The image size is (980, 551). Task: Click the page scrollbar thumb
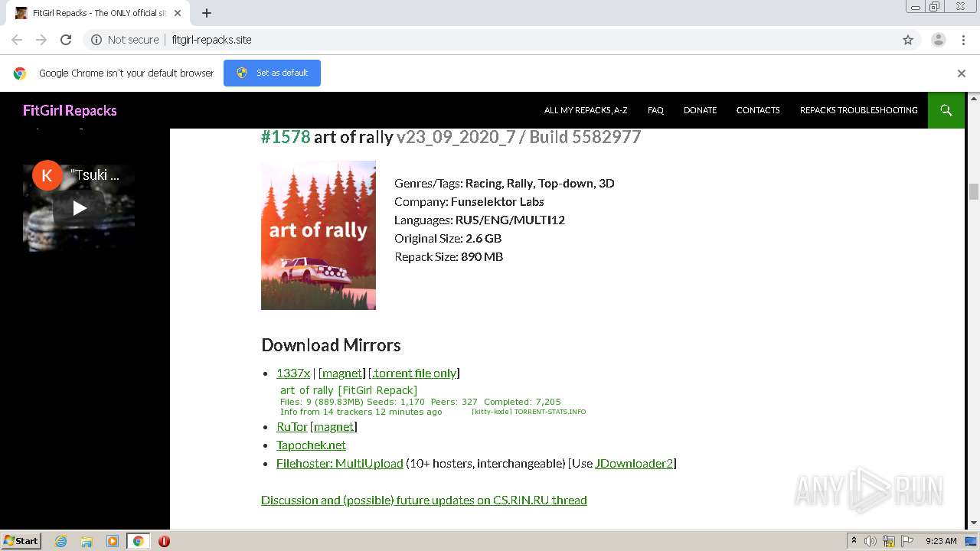pos(974,191)
